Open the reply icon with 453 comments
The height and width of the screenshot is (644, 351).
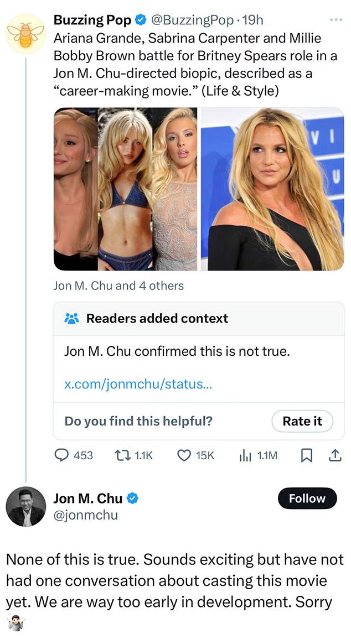[x=61, y=455]
